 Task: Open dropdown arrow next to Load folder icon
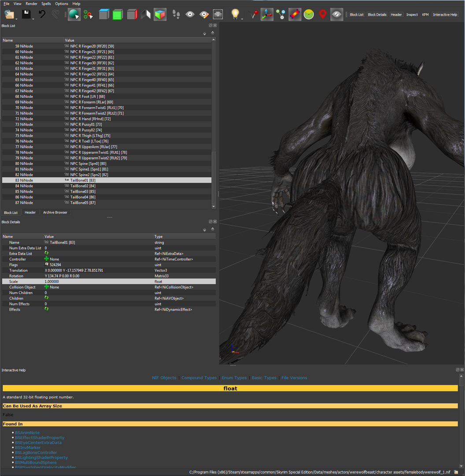(x=16, y=19)
